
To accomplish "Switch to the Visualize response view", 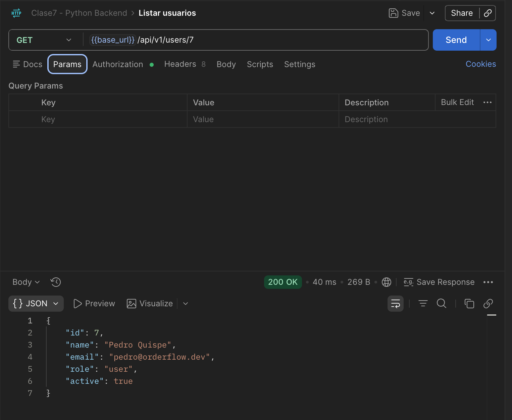I will pos(150,304).
